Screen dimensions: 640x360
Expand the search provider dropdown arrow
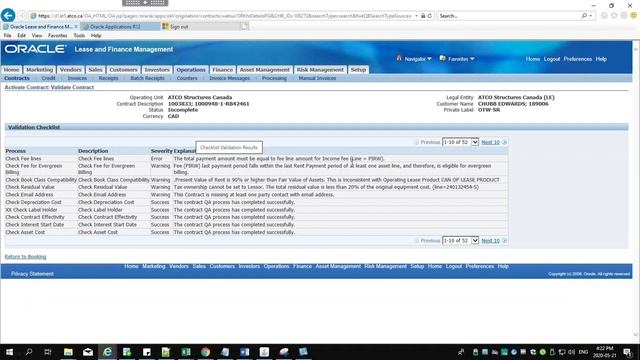(591, 16)
